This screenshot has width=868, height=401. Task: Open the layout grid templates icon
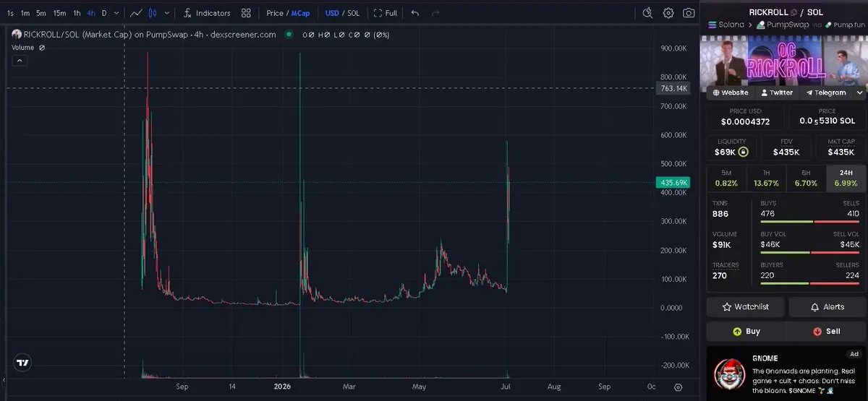point(246,13)
